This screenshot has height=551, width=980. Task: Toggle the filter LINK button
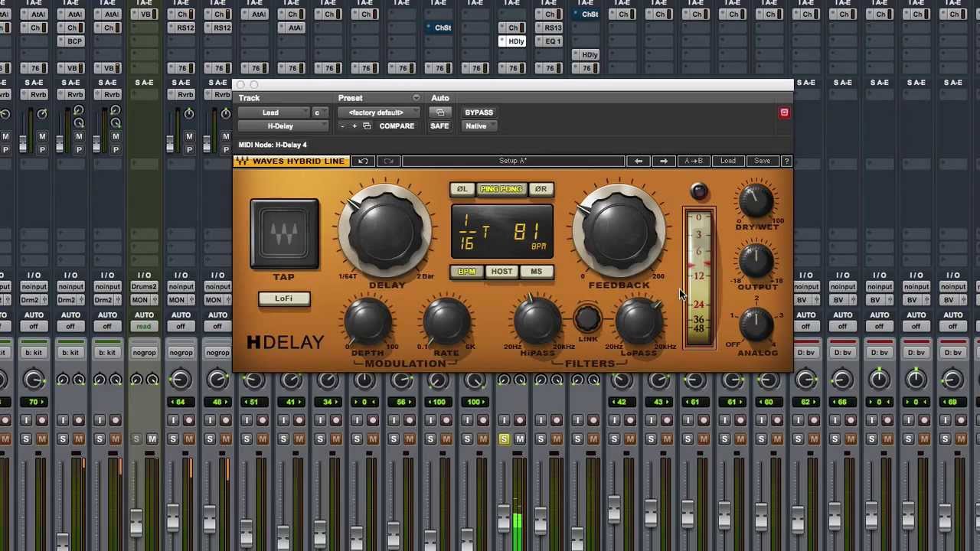[x=588, y=318]
